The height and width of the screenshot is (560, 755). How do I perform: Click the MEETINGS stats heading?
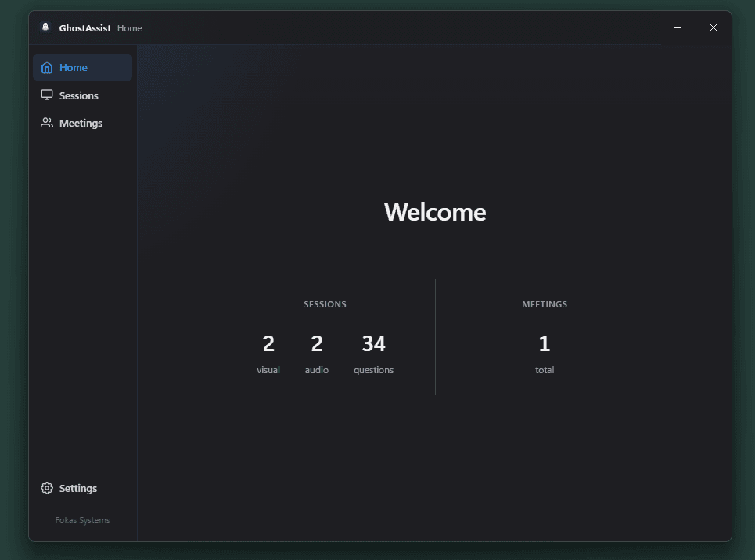[545, 304]
